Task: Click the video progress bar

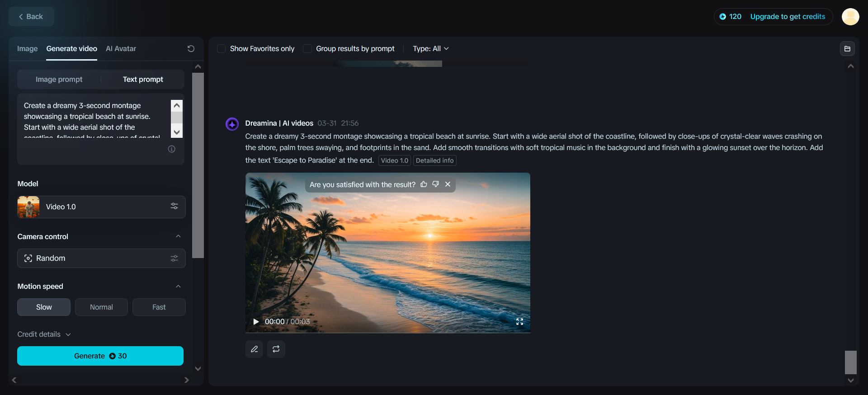Action: tap(388, 332)
